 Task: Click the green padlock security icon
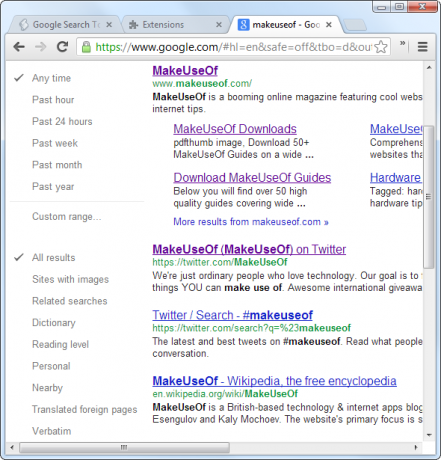point(86,47)
